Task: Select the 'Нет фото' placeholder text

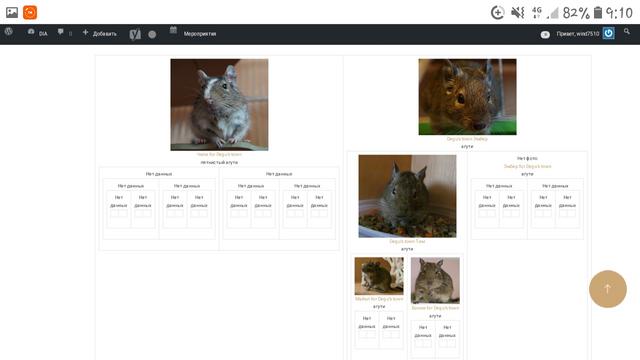Action: [x=527, y=158]
